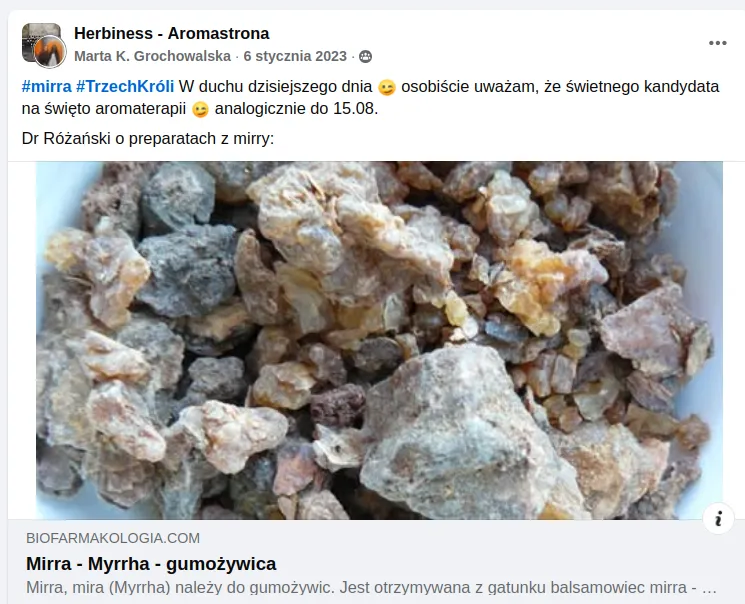
Task: Open the myrrh resin preview image
Action: pyautogui.click(x=379, y=340)
